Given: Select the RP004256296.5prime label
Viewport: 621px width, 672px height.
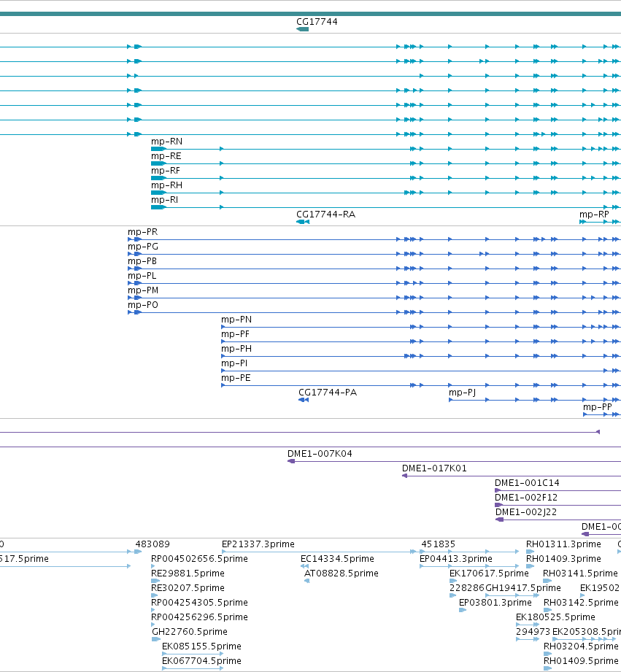Looking at the screenshot, I should click(x=199, y=617).
